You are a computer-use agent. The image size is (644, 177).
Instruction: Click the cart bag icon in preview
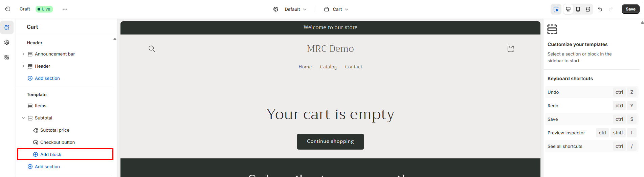[x=511, y=49]
